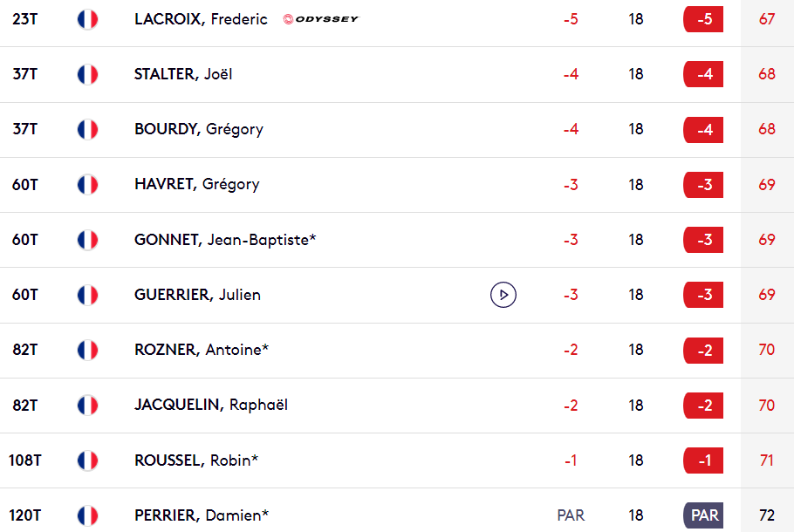Click French flag next to Stalter, Joël
The height and width of the screenshot is (532, 794).
(87, 74)
